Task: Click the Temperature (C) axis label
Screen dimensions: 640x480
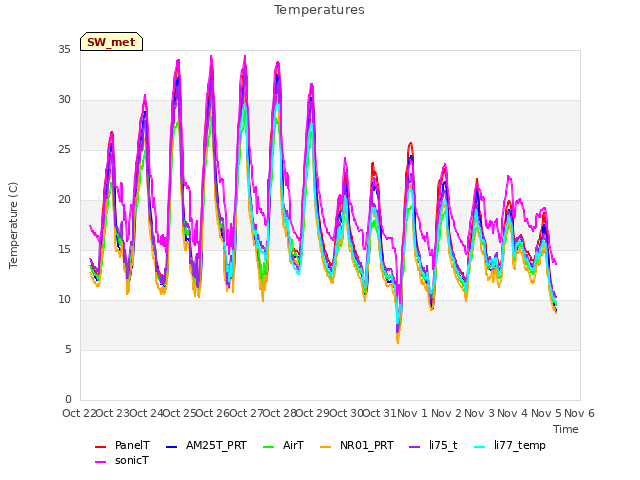Action: pyautogui.click(x=13, y=225)
